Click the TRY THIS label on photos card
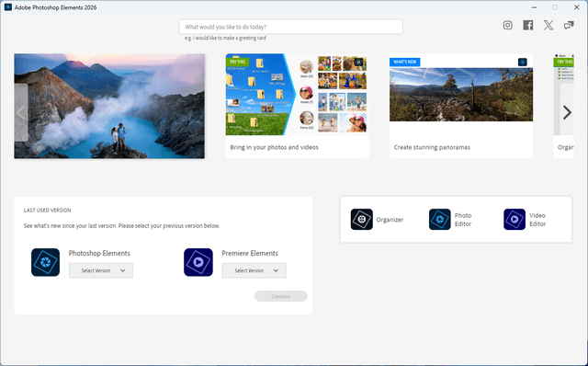The height and width of the screenshot is (366, 588). click(237, 62)
